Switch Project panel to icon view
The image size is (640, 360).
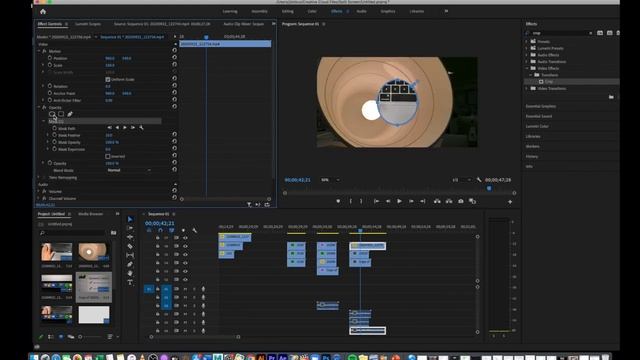61,337
